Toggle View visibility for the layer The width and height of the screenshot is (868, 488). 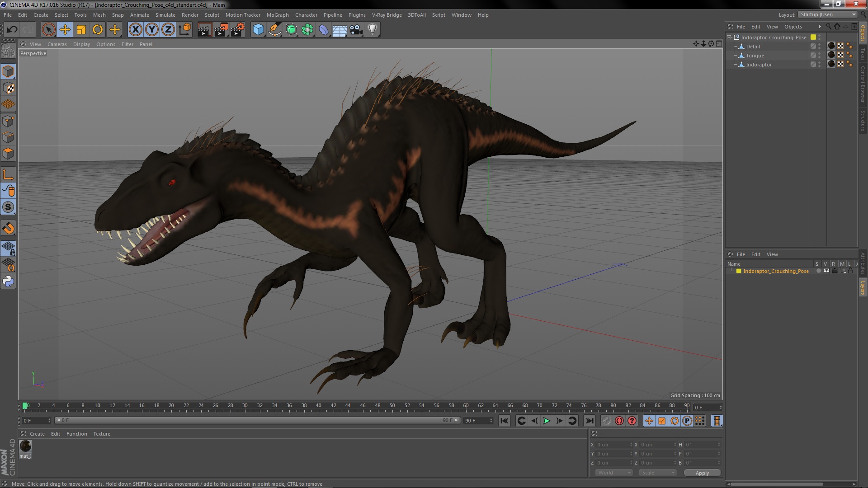click(826, 271)
